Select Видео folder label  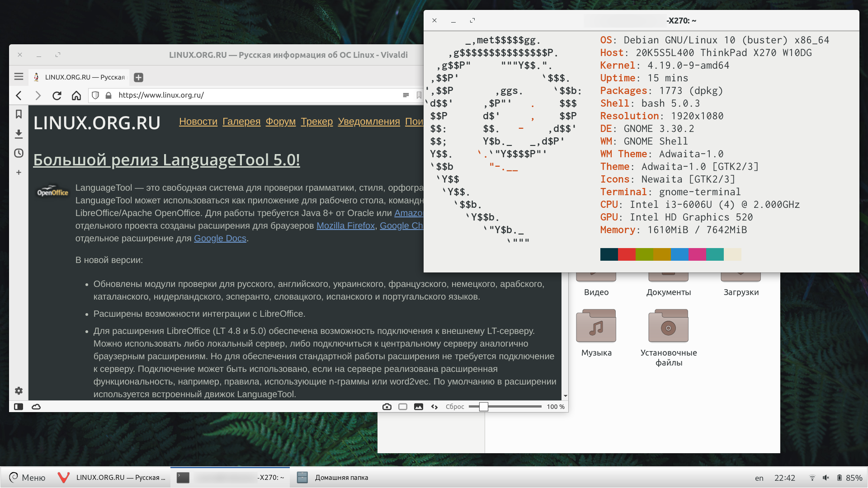point(596,292)
